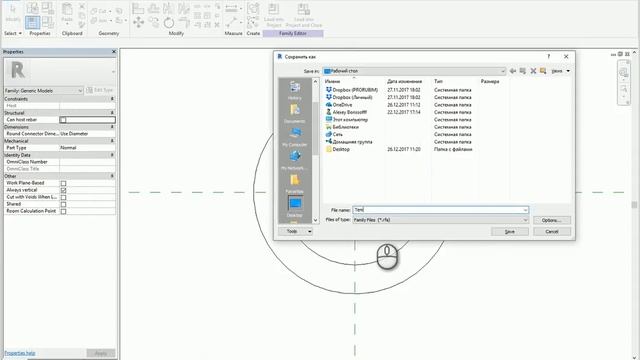Open the History place in Save dialog
640x360 pixels.
(x=295, y=91)
